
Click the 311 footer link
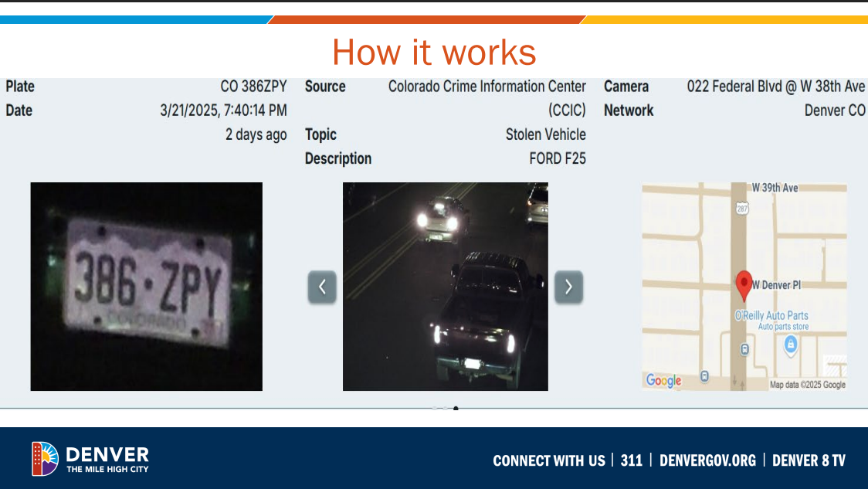632,460
